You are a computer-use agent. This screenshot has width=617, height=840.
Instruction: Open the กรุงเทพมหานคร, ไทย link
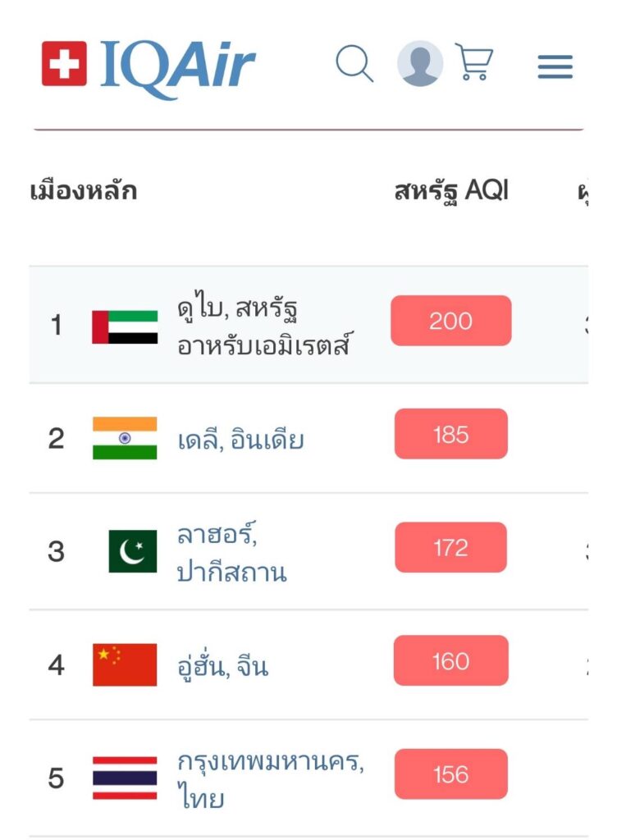[270, 778]
